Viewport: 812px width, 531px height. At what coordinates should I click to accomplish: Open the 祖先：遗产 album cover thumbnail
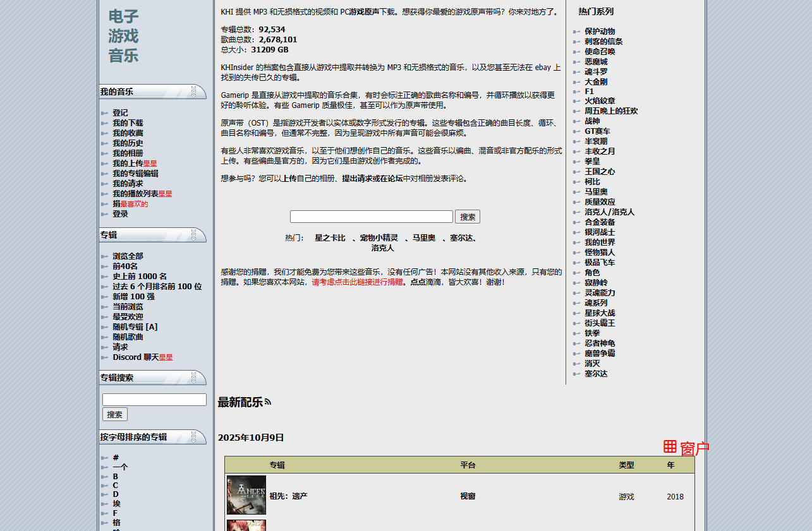point(246,495)
